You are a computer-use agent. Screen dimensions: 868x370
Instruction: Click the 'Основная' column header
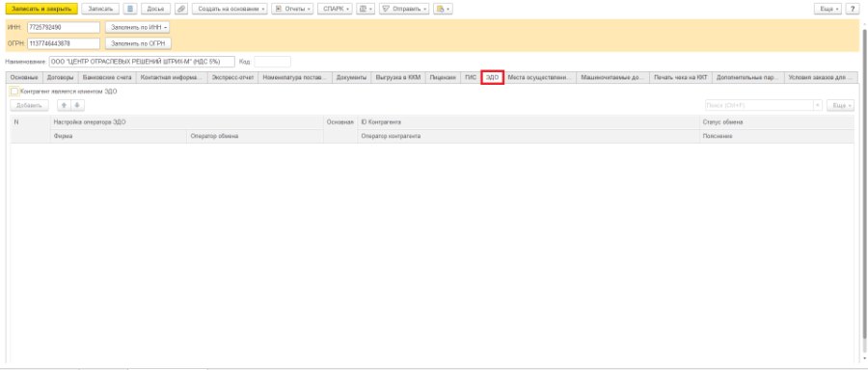339,122
